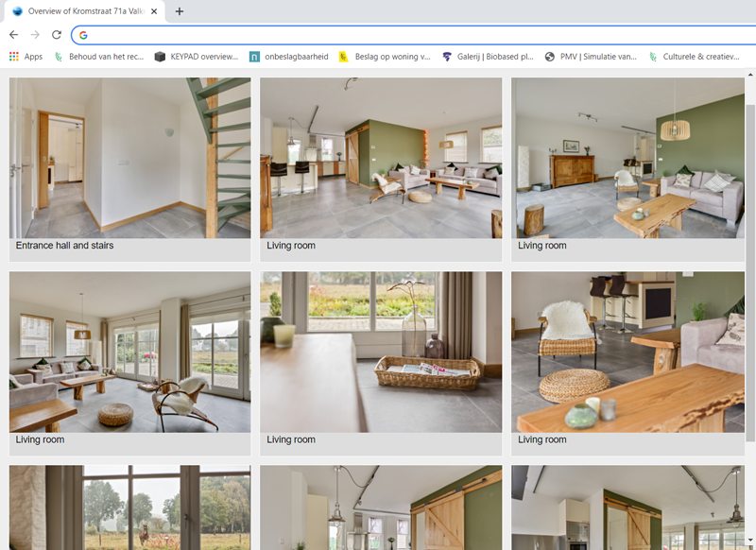This screenshot has height=550, width=756.
Task: Open the Beslag op woning bookmark
Action: click(x=385, y=57)
